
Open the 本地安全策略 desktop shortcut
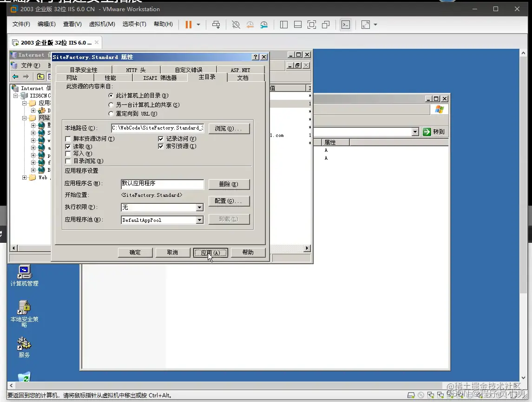pyautogui.click(x=25, y=313)
